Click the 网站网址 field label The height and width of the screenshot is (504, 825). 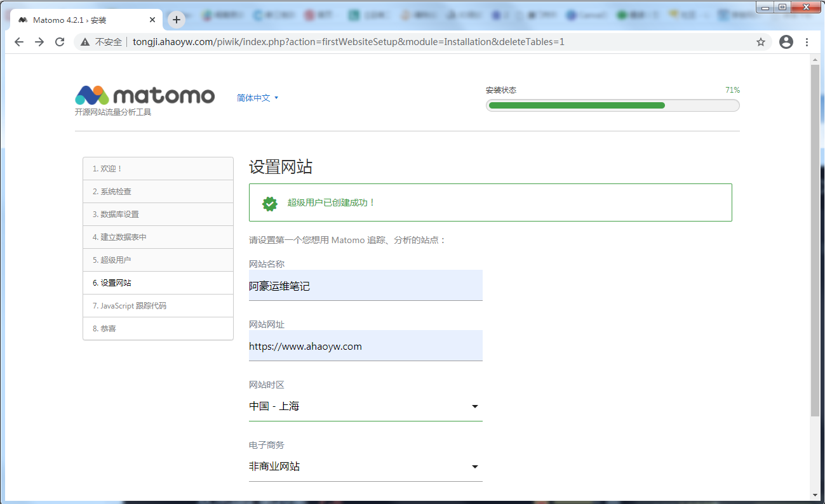pyautogui.click(x=267, y=324)
